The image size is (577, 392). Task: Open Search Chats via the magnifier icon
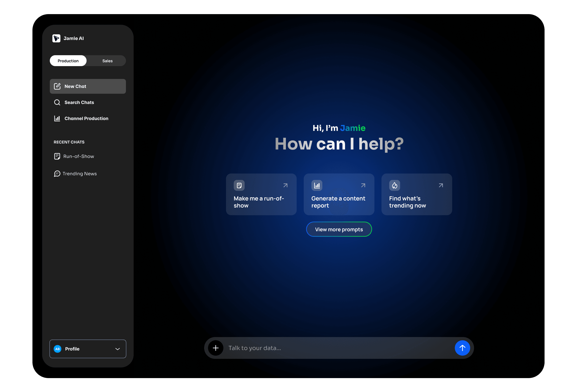(x=57, y=102)
